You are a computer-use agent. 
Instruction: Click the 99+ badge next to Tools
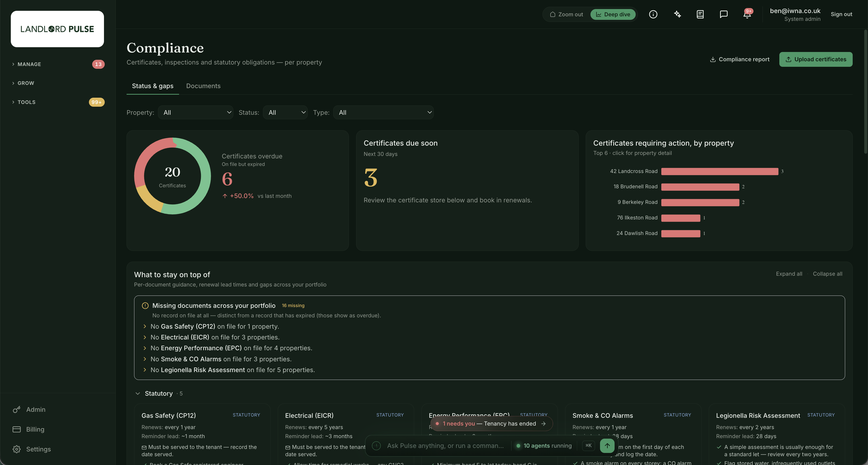[97, 102]
